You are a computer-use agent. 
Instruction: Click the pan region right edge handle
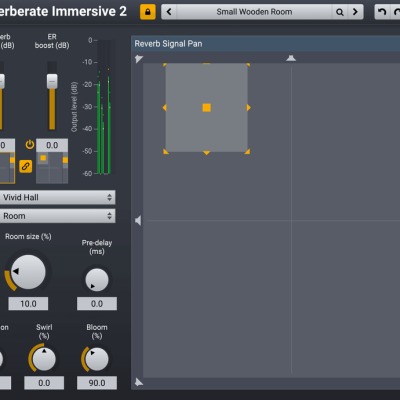coord(249,108)
